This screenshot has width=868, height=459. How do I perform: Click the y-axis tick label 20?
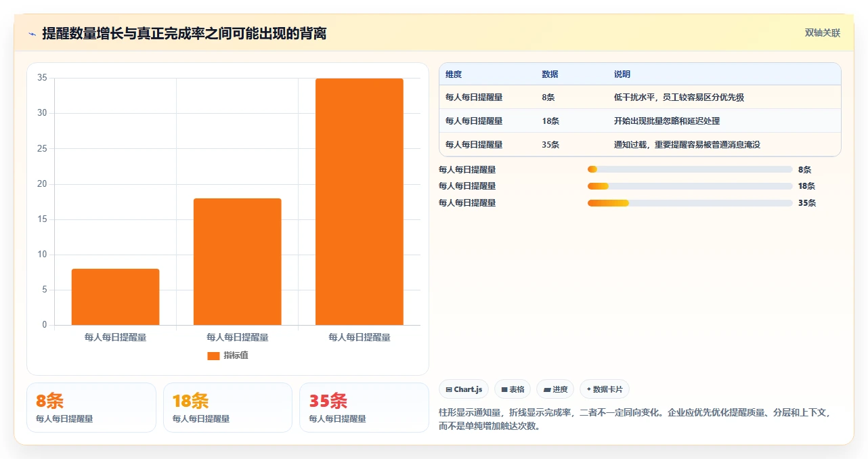click(x=42, y=184)
